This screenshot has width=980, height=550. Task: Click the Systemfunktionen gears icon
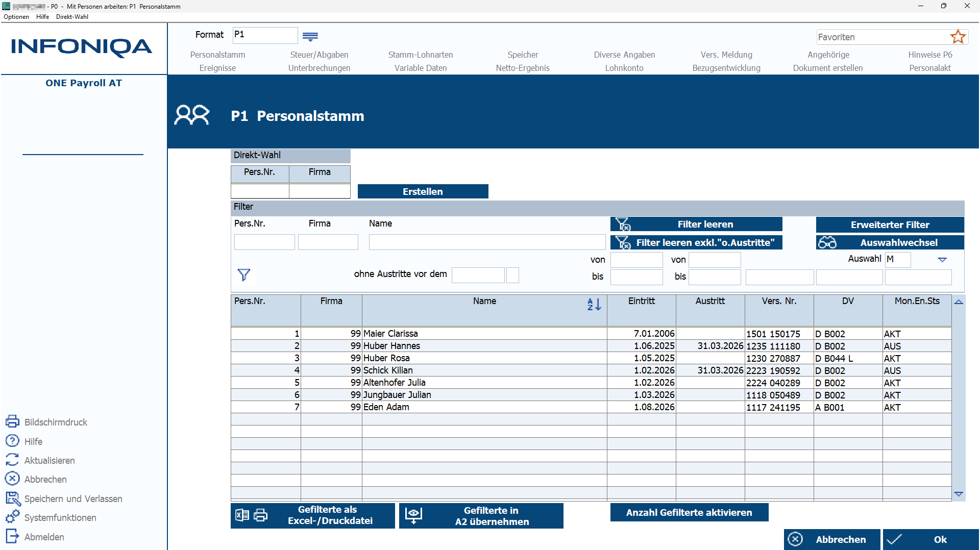[12, 517]
